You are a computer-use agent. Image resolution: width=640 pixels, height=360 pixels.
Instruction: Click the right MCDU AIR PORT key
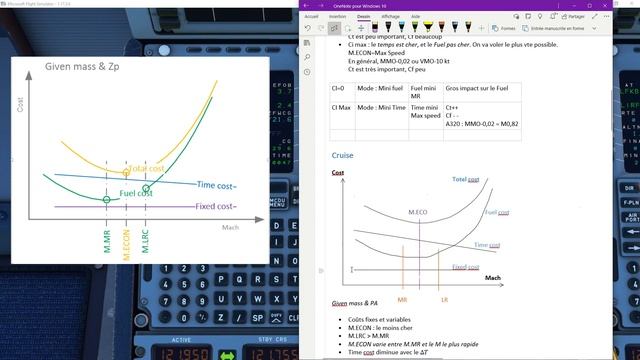(631, 217)
